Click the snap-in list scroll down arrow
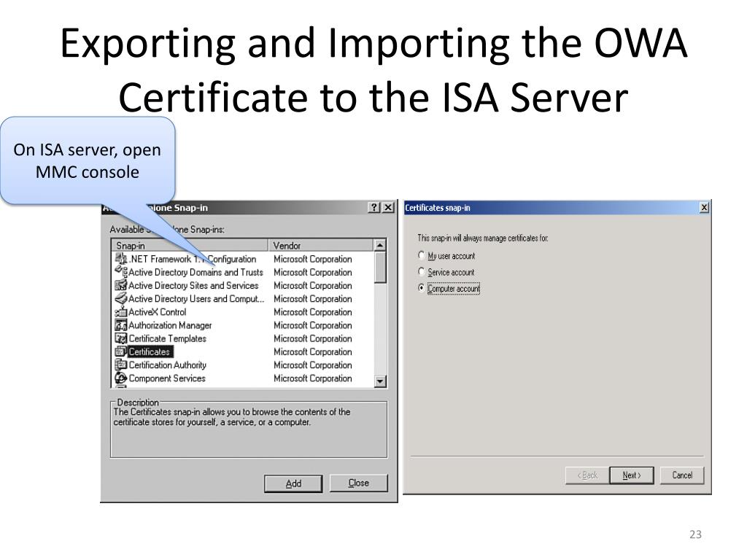 (380, 381)
